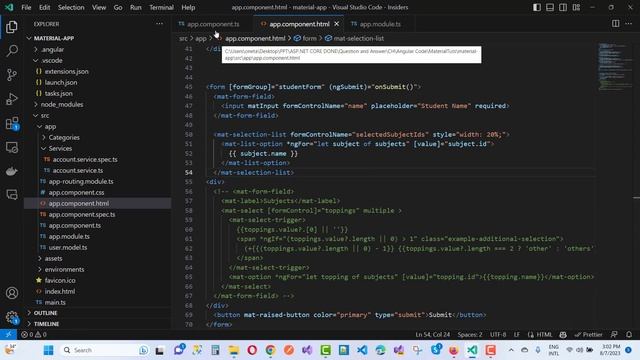Split the editor to the right
The width and height of the screenshot is (640, 360).
[616, 24]
